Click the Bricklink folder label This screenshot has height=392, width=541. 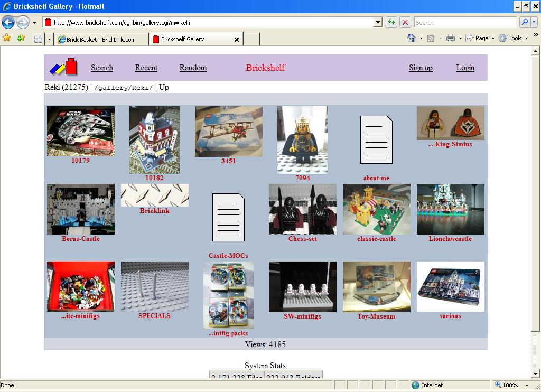[155, 211]
